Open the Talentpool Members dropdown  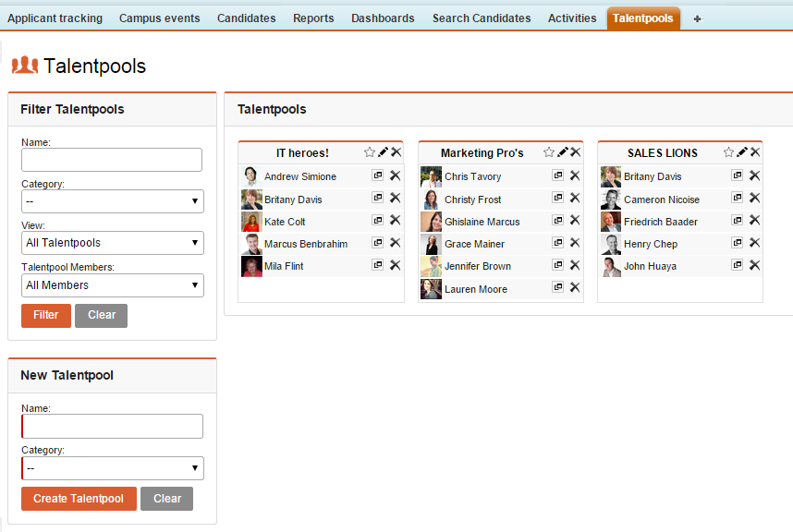pos(112,285)
